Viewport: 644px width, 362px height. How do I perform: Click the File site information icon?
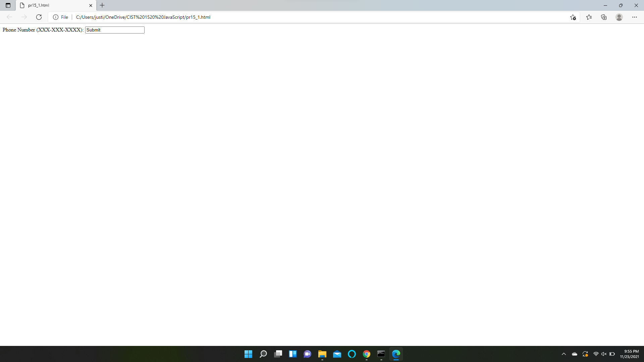tap(56, 17)
